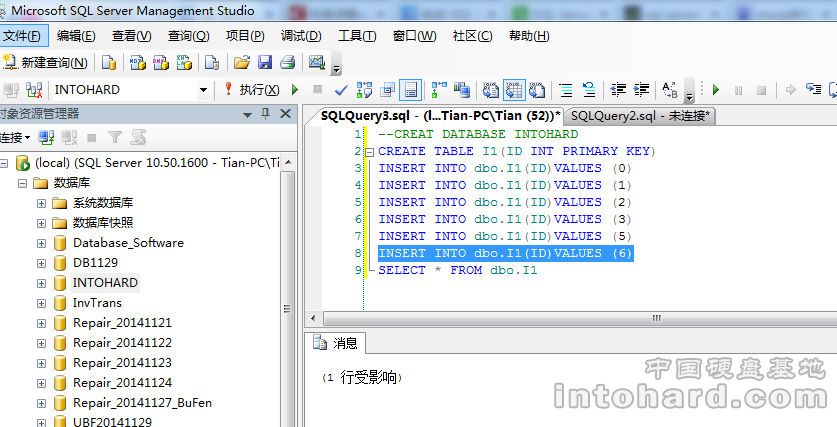Comment out the selected lines icon
837x427 pixels.
pyautogui.click(x=566, y=90)
